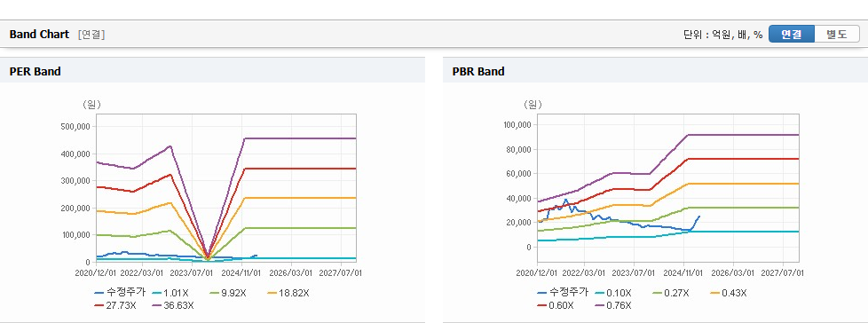Click the PBR Band heading

point(478,71)
